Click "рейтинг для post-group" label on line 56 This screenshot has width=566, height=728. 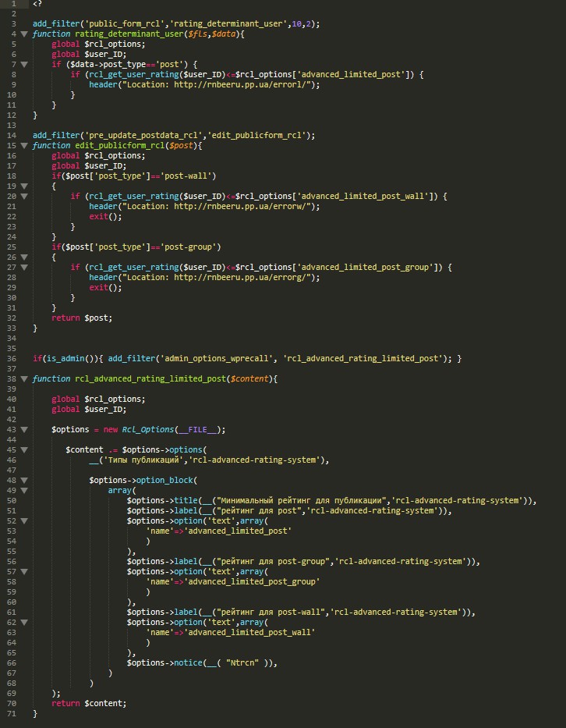274,561
